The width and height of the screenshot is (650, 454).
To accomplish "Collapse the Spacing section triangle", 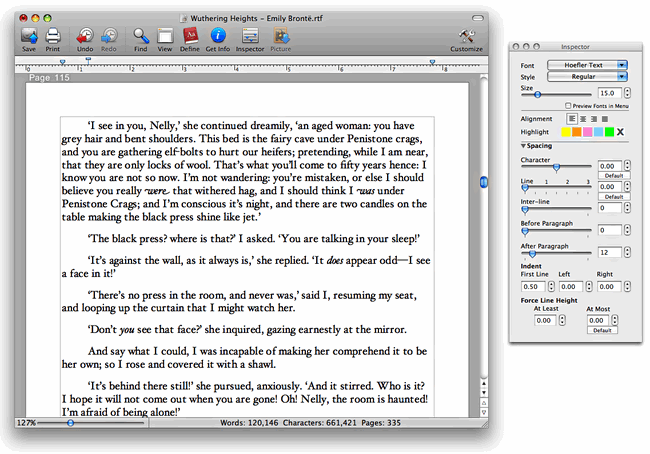I will click(524, 146).
